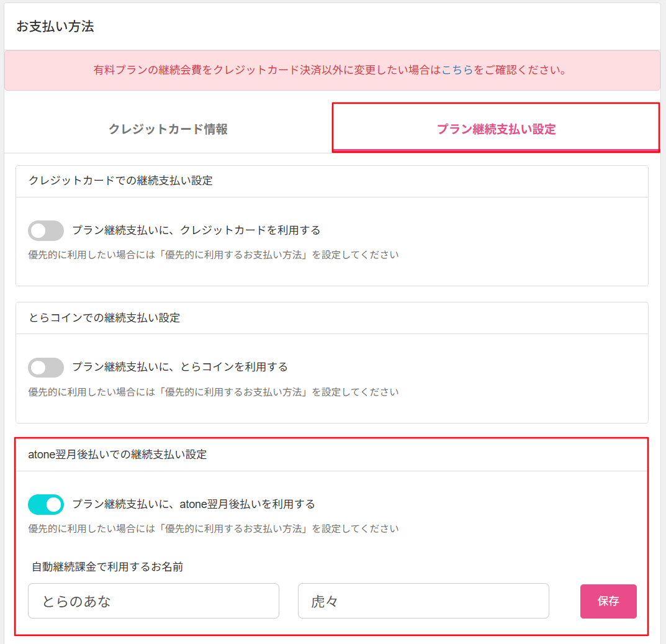Click the クレジットカードを利用する toggle label
Viewport: 666px width, 644px height.
[196, 230]
